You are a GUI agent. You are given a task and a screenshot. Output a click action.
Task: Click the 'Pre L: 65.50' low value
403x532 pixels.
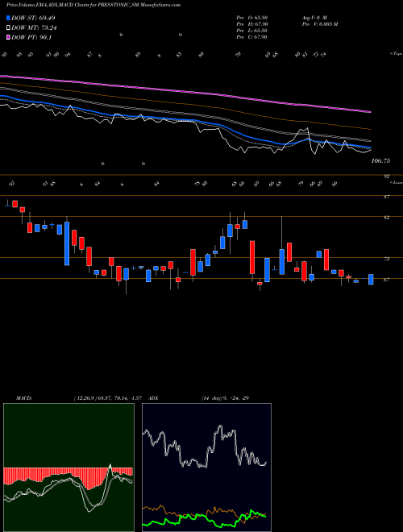click(251, 31)
